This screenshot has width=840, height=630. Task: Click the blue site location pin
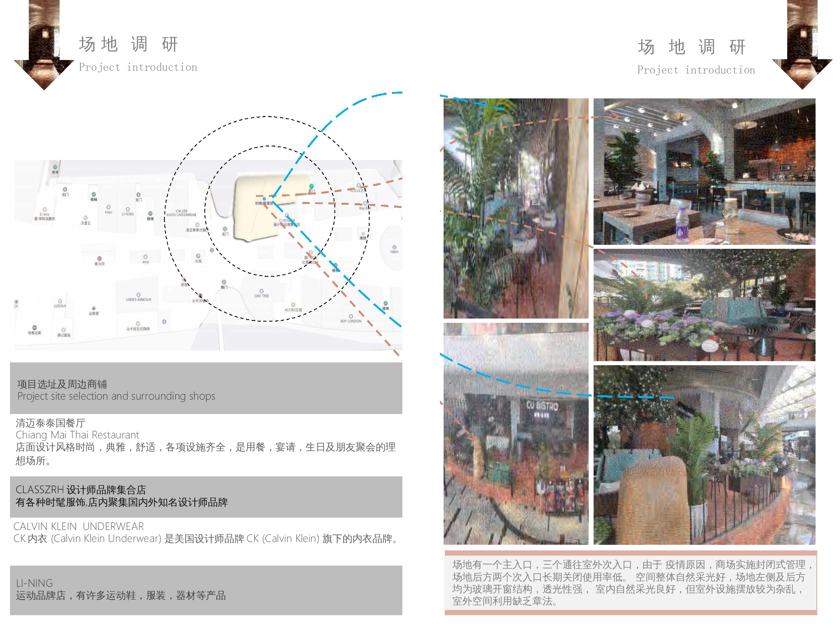click(264, 199)
